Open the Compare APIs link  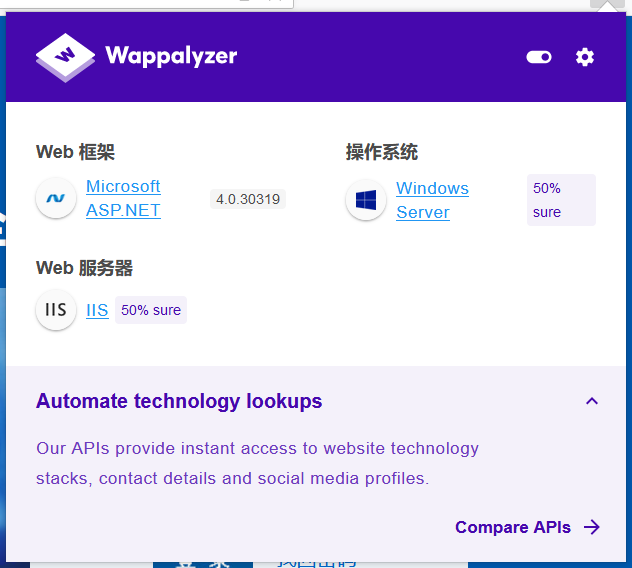tap(513, 527)
